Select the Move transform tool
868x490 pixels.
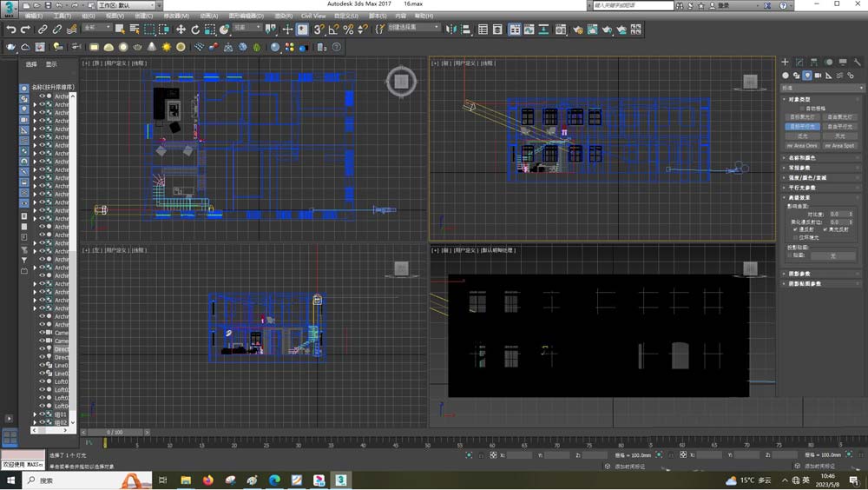pyautogui.click(x=181, y=30)
